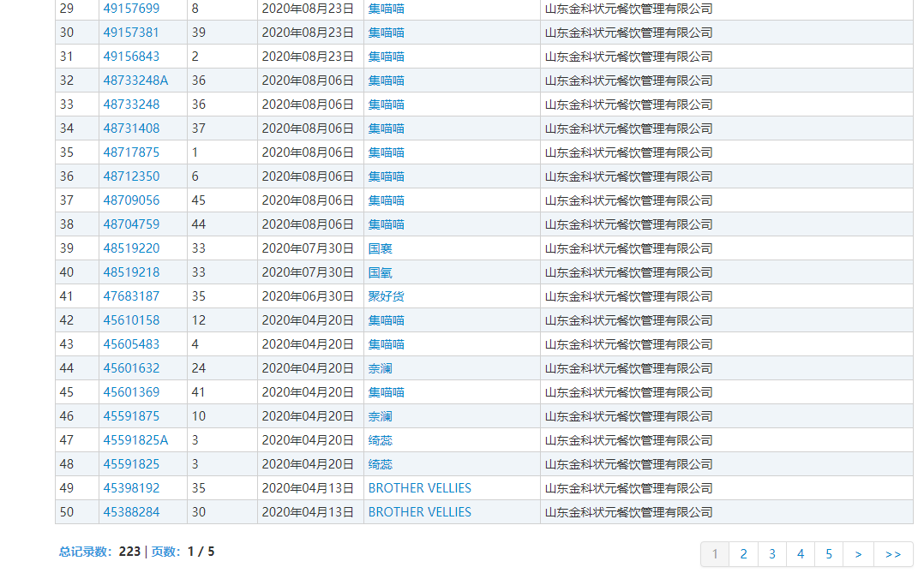This screenshot has width=924, height=585.
Task: Open registration number 48733248A link
Action: click(x=135, y=81)
